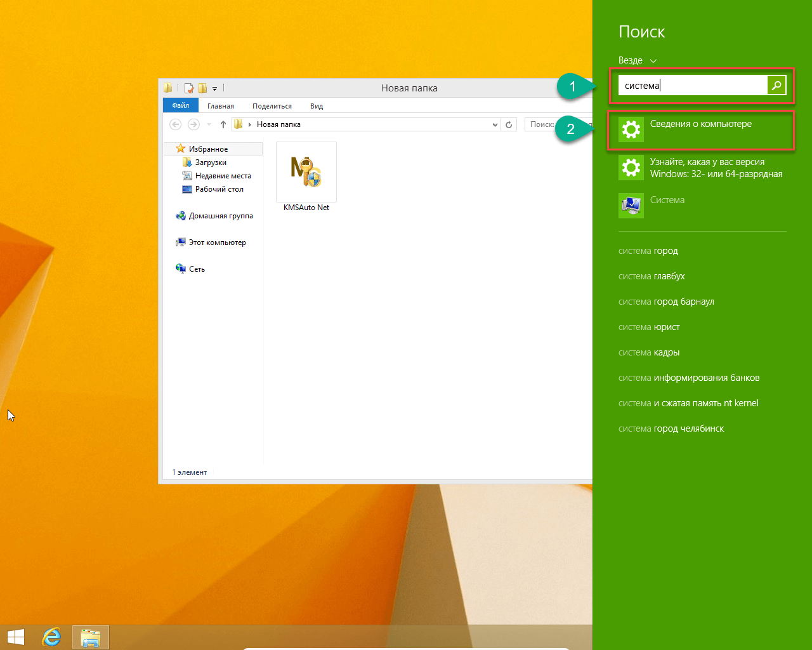Launch Internet Explorer from taskbar
The width and height of the screenshot is (812, 650).
tap(51, 637)
